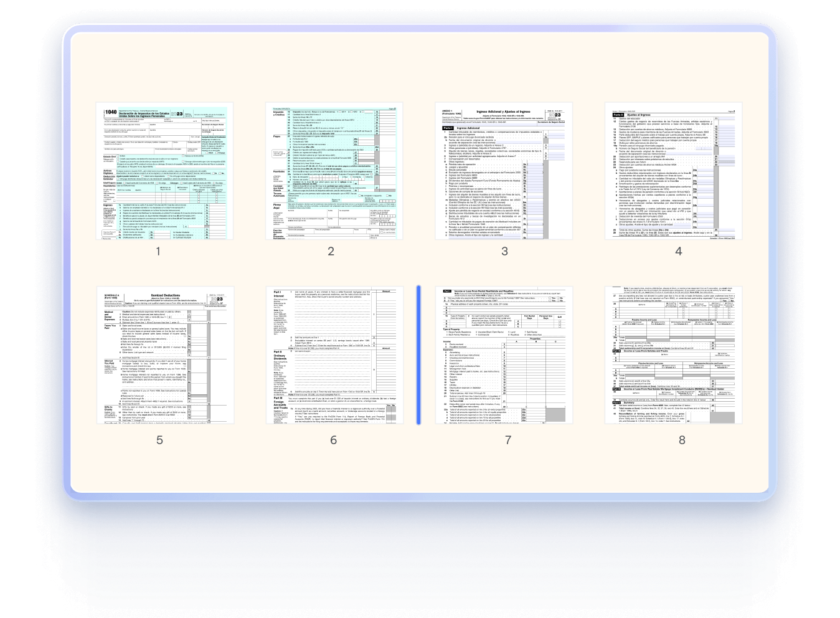This screenshot has height=618, width=840.
Task: Click the page 8 label in the bottom row
Action: [x=683, y=440]
